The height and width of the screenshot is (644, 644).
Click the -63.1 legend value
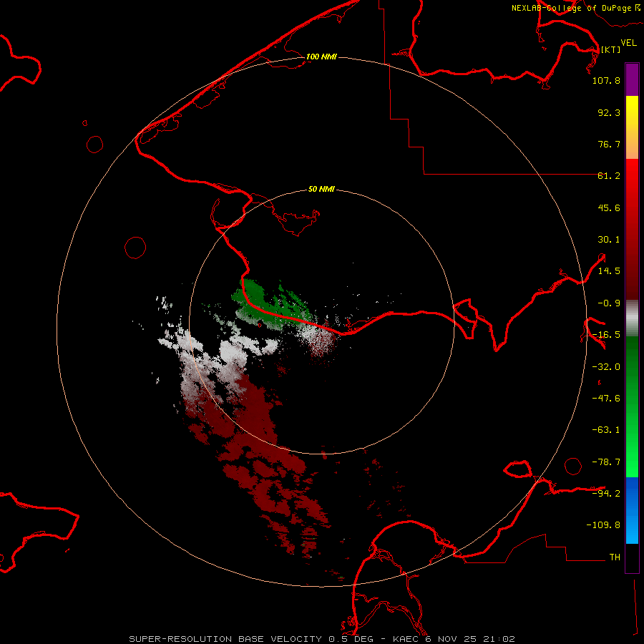click(x=606, y=430)
